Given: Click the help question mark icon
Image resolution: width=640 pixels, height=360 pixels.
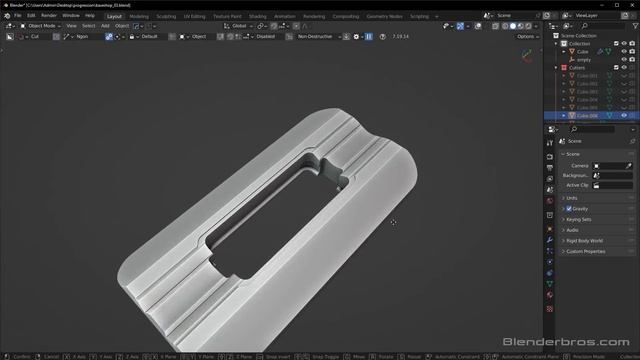Looking at the screenshot, I should click(382, 36).
